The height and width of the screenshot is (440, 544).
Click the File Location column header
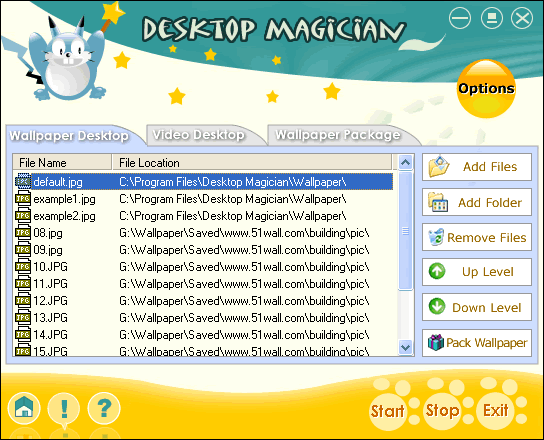pyautogui.click(x=252, y=162)
